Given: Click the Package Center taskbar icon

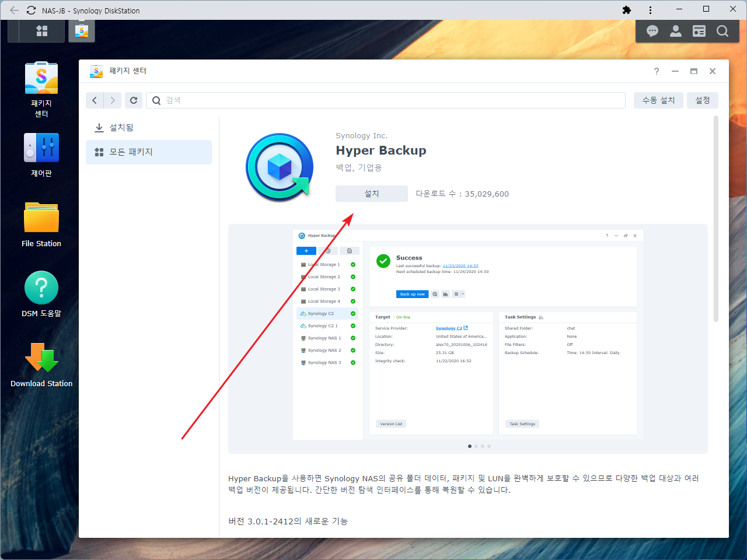Looking at the screenshot, I should (x=82, y=31).
